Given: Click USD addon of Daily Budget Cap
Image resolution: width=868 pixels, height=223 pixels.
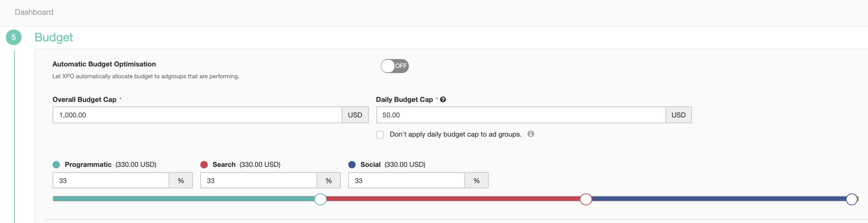Looking at the screenshot, I should pyautogui.click(x=678, y=115).
